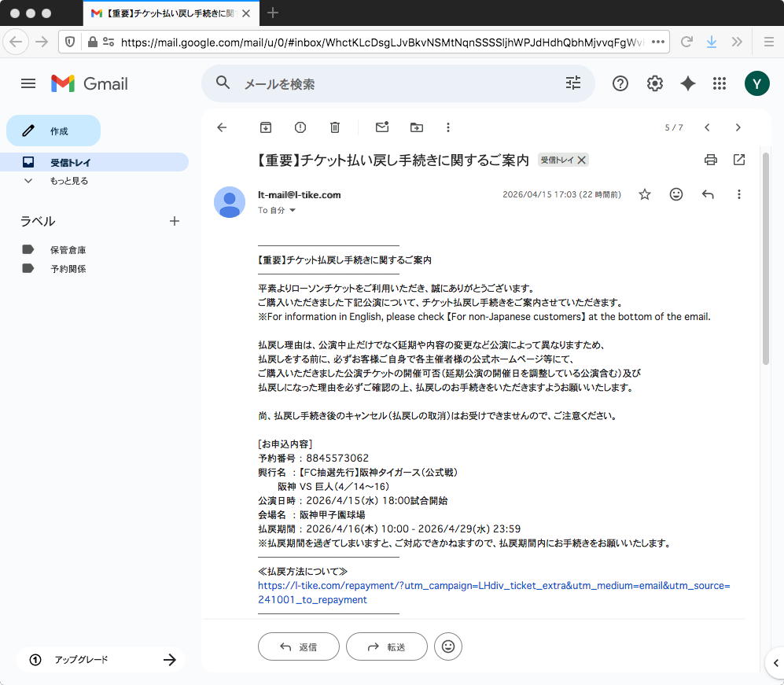Archive this email

[266, 127]
